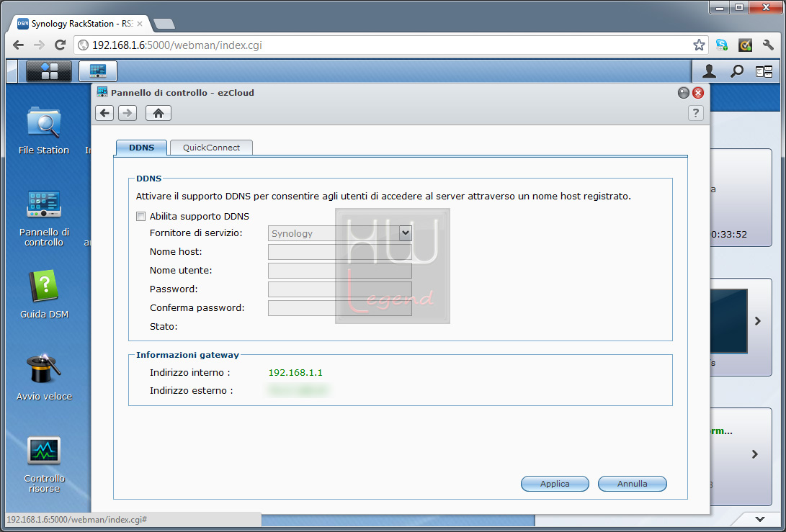Image resolution: width=786 pixels, height=532 pixels.
Task: Open Chrome wrench settings menu
Action: [x=768, y=45]
